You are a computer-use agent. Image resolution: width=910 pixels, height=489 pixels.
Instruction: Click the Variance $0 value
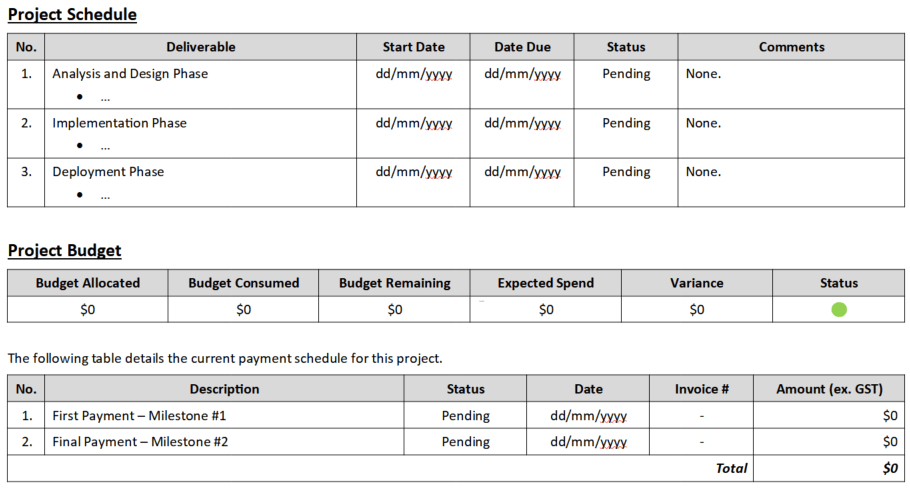point(697,310)
